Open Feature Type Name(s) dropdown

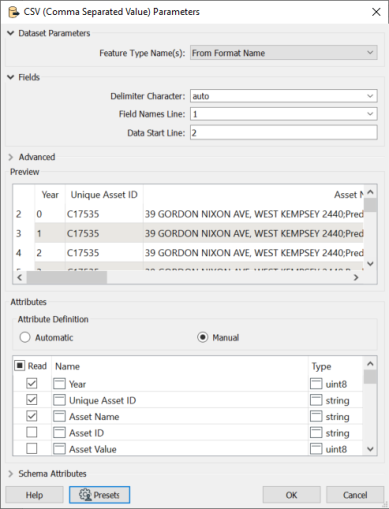[284, 53]
